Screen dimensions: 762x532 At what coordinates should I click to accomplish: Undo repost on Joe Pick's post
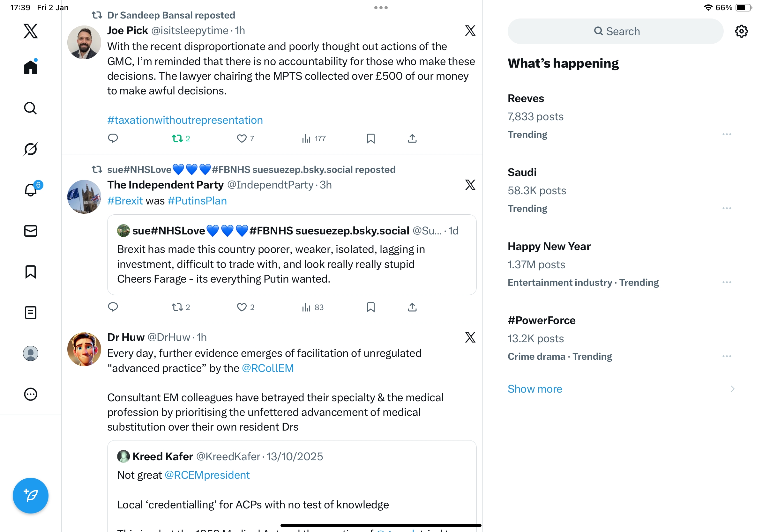[x=181, y=138]
